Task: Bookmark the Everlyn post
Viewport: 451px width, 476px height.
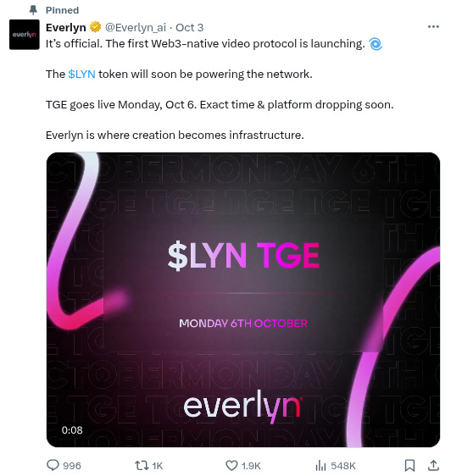Action: (x=409, y=465)
